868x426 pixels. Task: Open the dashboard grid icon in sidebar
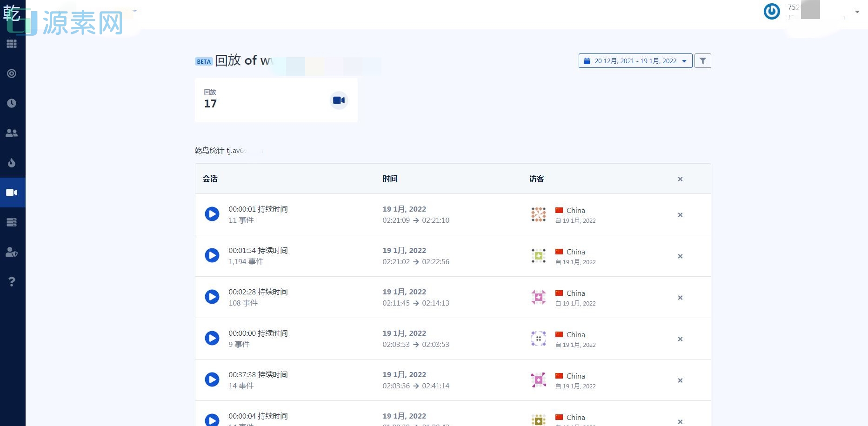coord(12,44)
